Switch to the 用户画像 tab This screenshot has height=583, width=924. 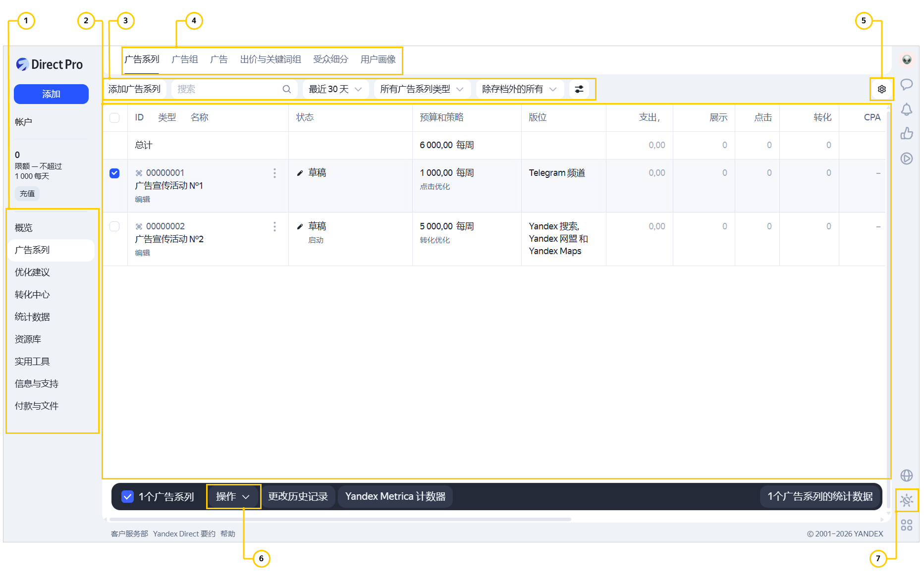pyautogui.click(x=378, y=59)
